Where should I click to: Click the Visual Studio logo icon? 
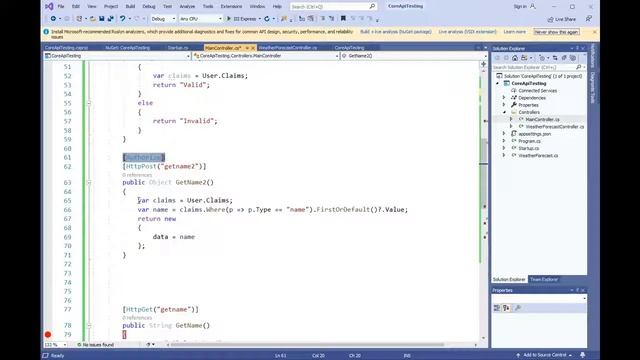pyautogui.click(x=49, y=7)
